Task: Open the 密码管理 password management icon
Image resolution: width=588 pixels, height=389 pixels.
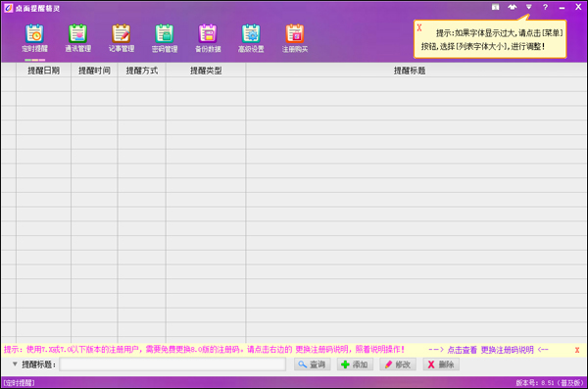Action: (x=165, y=38)
